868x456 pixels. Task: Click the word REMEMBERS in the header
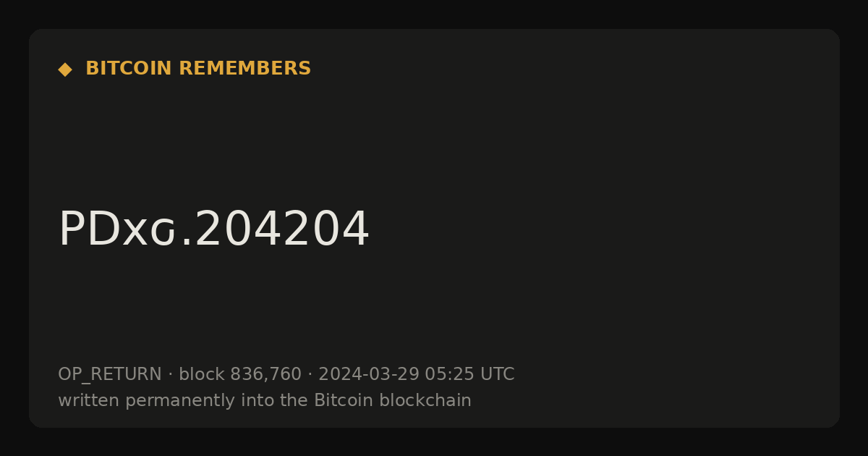[244, 69]
